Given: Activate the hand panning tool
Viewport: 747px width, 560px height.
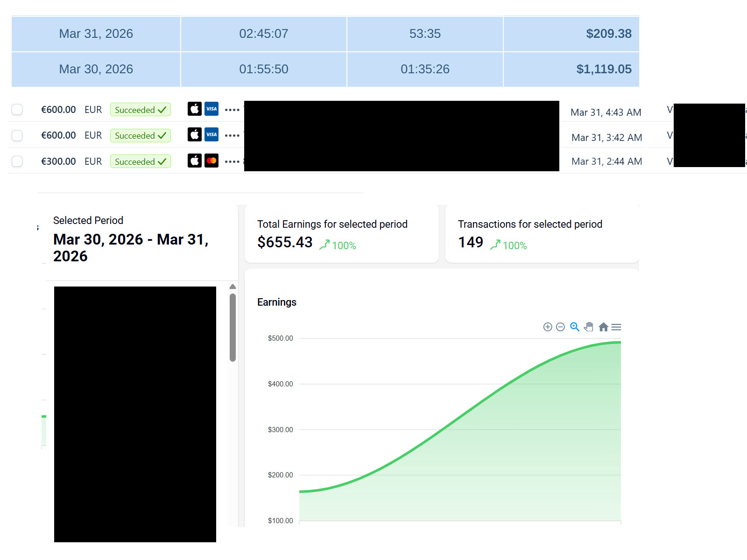Looking at the screenshot, I should pos(589,327).
